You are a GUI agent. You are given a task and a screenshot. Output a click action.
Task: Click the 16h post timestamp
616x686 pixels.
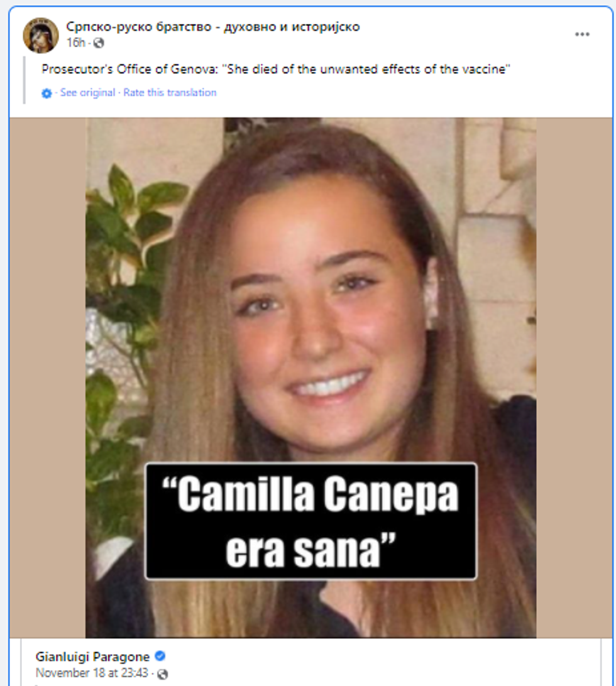click(75, 43)
